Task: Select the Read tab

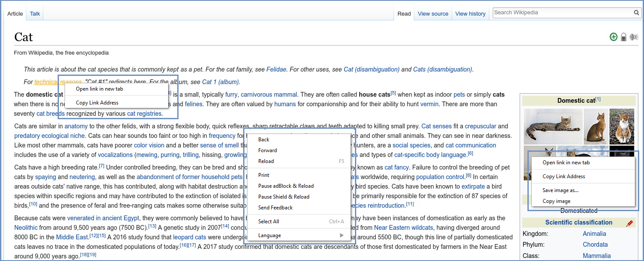Action: [x=404, y=13]
